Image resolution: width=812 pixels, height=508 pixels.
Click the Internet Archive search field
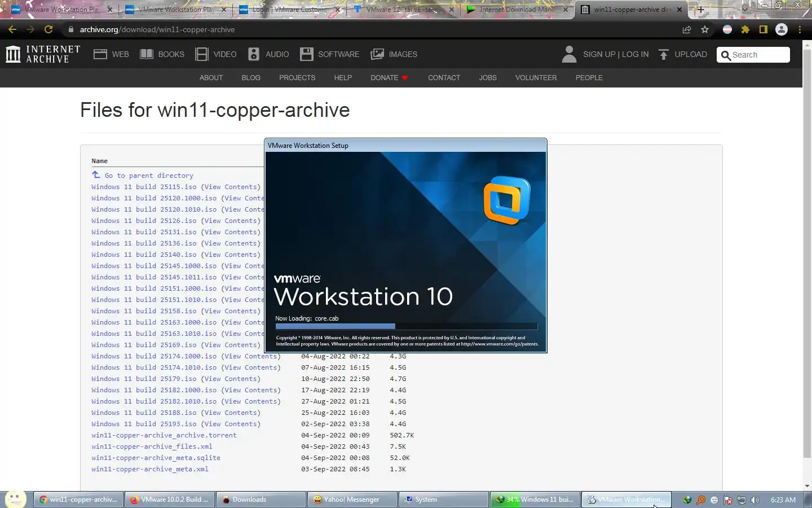(753, 55)
